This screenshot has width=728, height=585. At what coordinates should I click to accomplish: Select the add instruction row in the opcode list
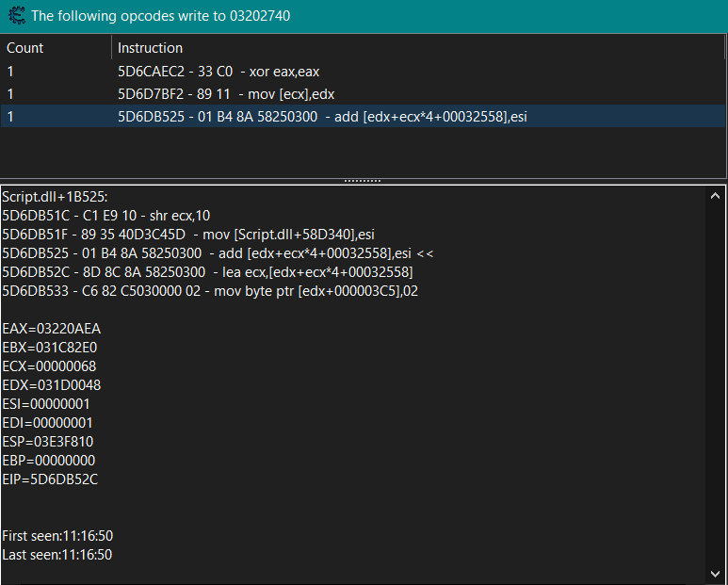(x=323, y=116)
